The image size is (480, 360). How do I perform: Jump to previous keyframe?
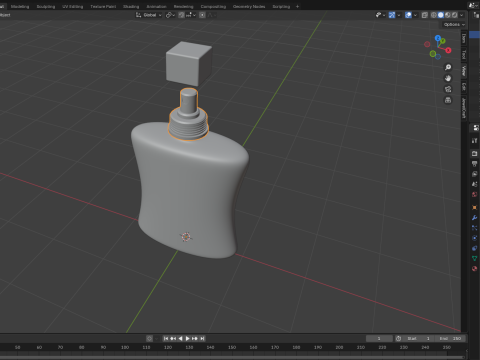(x=173, y=338)
